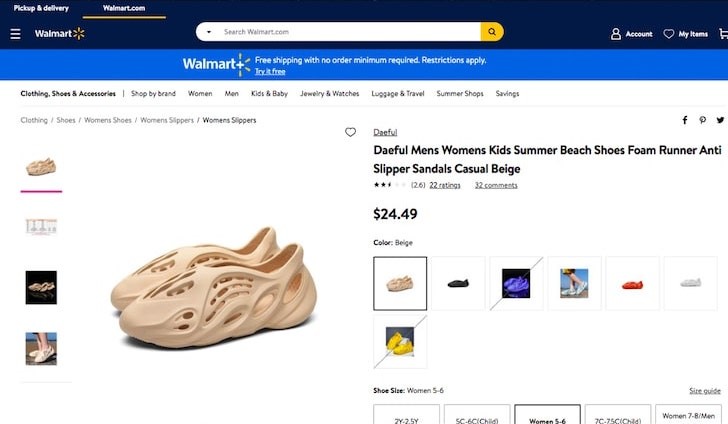
Task: Click the yellow search magnifier button
Action: pos(492,32)
